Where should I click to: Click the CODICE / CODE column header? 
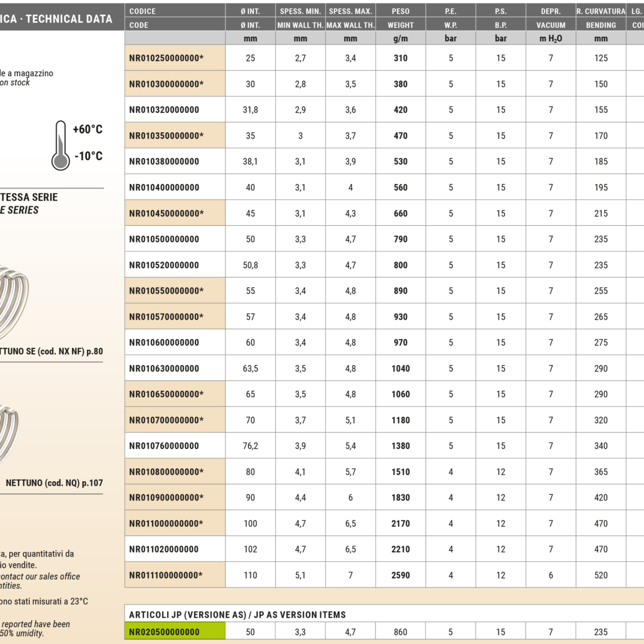175,18
